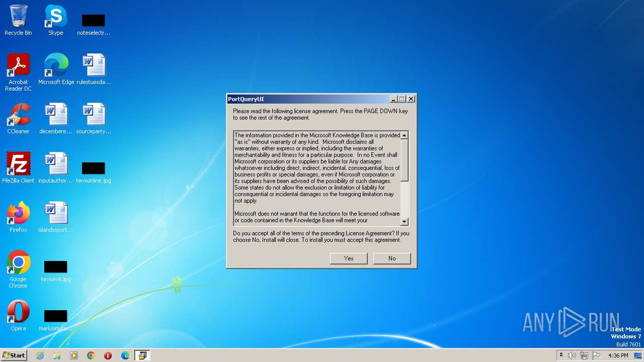This screenshot has width=644, height=362.
Task: Select the Google Chrome desktop shortcut
Action: tap(18, 269)
